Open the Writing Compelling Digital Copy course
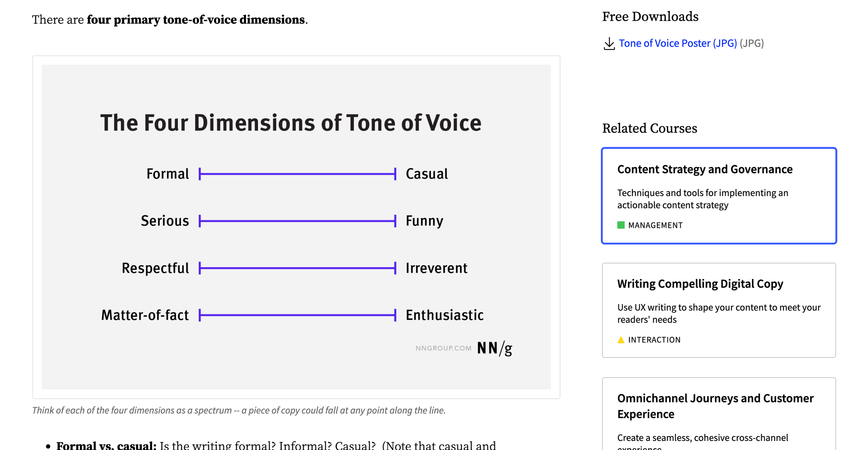 [x=700, y=284]
